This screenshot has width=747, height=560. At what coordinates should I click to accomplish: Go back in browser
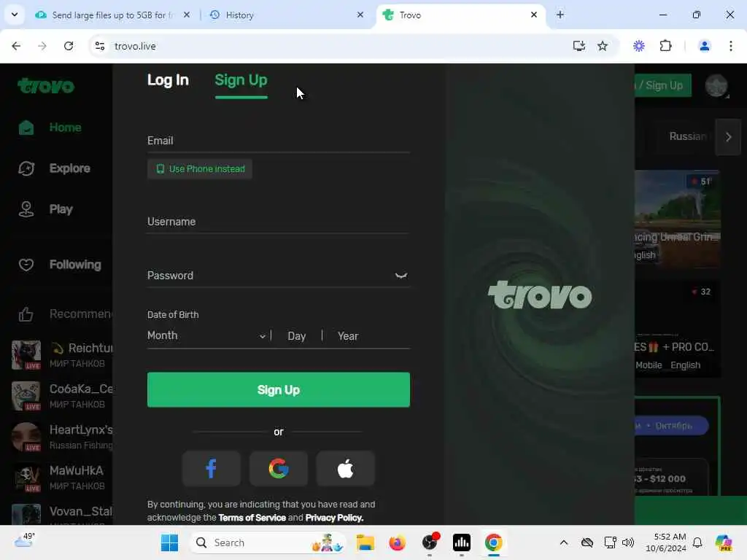pyautogui.click(x=16, y=46)
